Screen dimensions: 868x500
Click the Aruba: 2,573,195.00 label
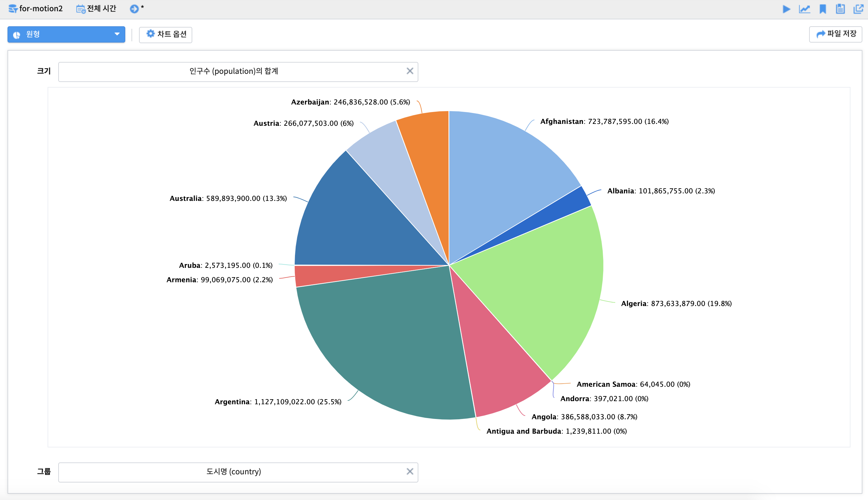tap(226, 265)
